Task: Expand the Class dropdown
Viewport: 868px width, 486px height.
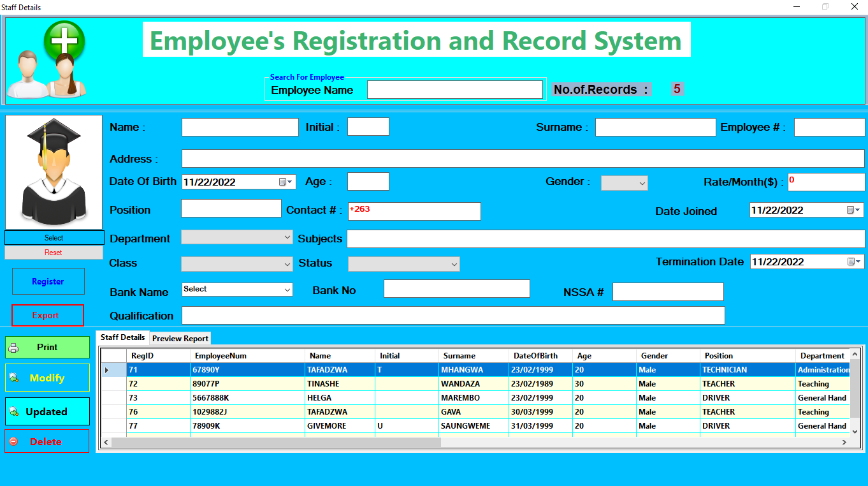Action: coord(287,264)
